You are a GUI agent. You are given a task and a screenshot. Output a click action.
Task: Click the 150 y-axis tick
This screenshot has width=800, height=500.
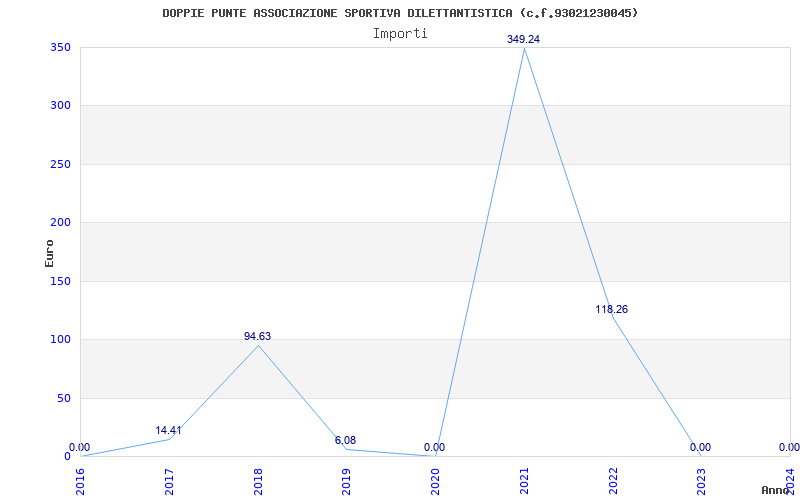click(60, 282)
